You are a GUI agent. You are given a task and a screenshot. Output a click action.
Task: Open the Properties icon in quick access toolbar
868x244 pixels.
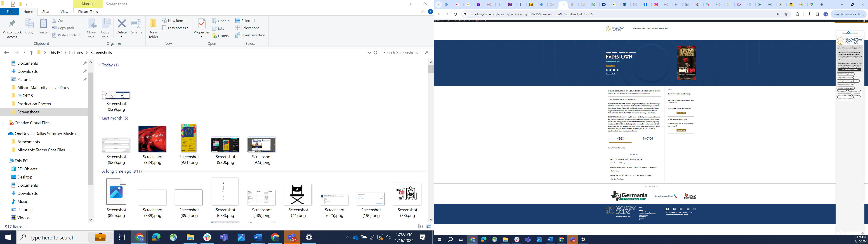13,4
